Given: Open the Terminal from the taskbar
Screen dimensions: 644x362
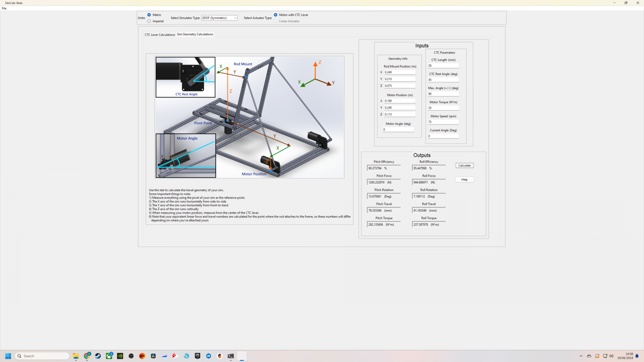Looking at the screenshot, I should click(x=231, y=356).
